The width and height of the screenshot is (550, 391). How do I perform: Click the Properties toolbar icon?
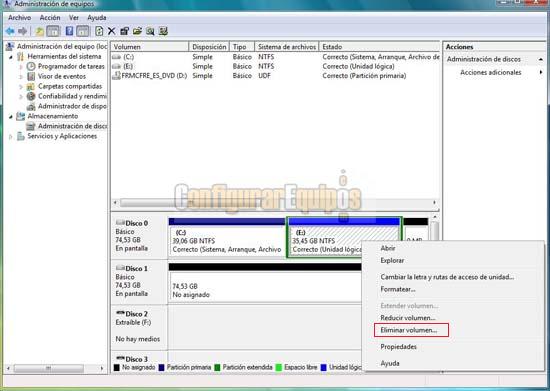click(125, 31)
